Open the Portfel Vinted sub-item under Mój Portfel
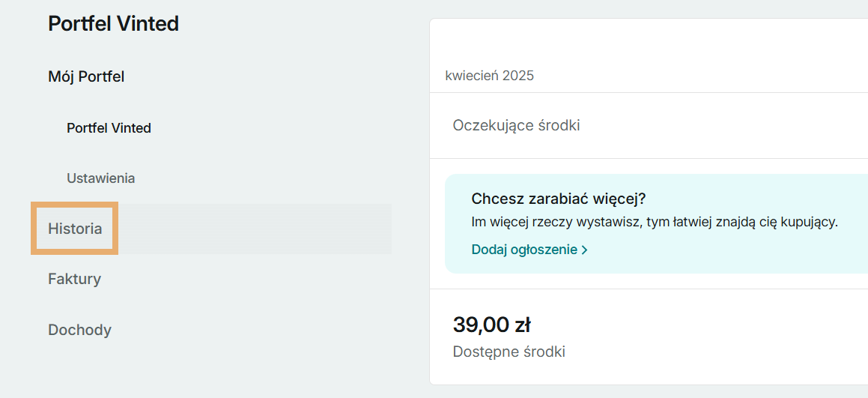This screenshot has height=398, width=868. pos(109,128)
